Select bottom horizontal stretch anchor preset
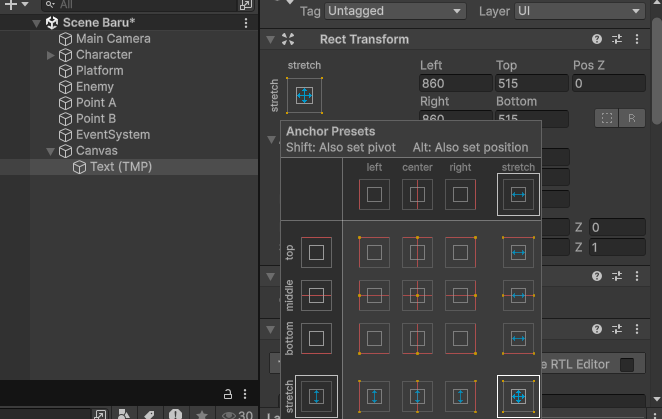This screenshot has height=419, width=662. coord(518,339)
